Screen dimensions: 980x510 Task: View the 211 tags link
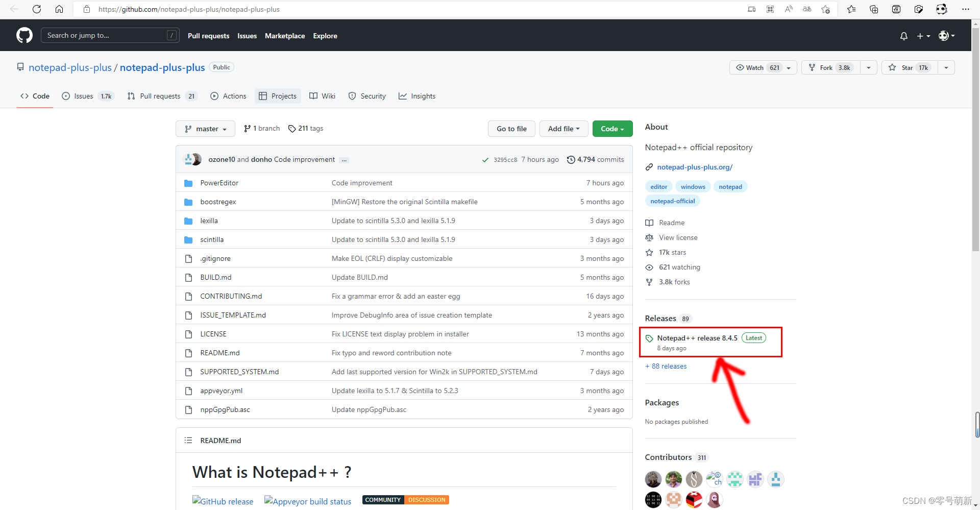[x=306, y=129]
